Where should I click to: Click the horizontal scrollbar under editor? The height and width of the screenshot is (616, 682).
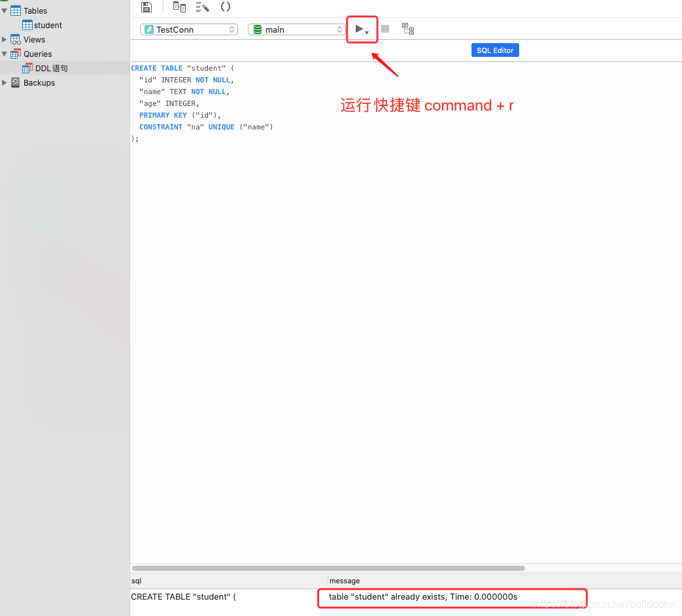coord(328,568)
